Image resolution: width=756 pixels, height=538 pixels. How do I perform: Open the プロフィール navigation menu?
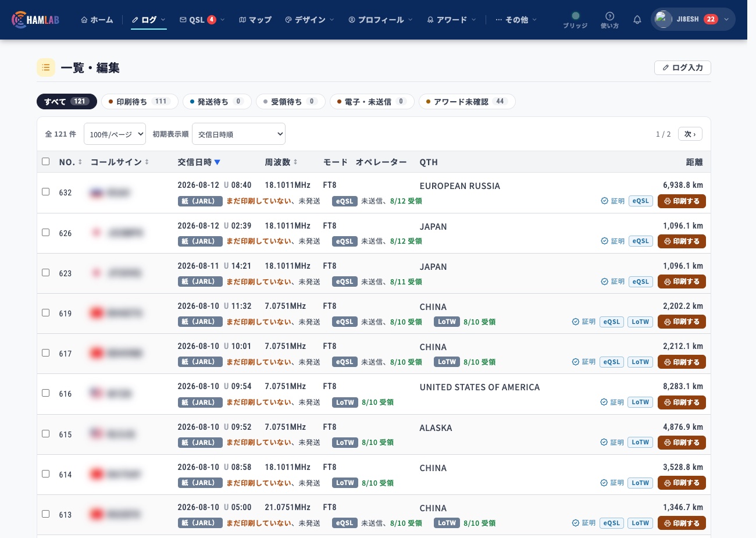coord(381,20)
